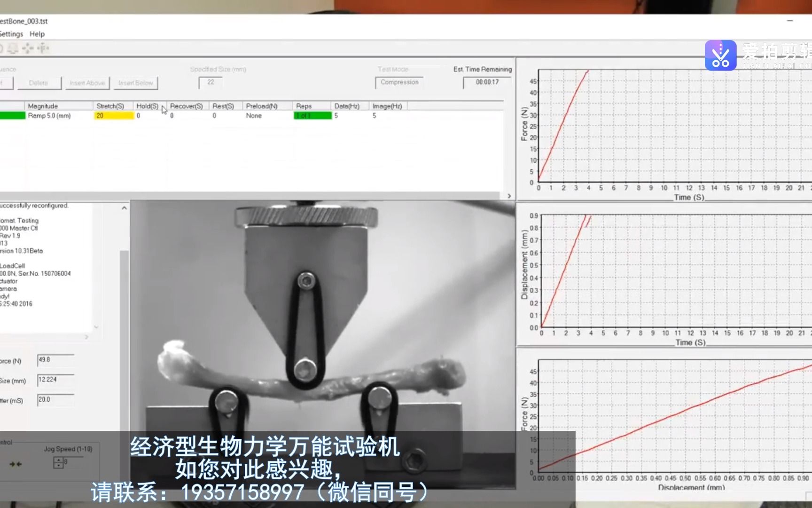Click the Force (N) field showing 49.8

pyautogui.click(x=55, y=360)
